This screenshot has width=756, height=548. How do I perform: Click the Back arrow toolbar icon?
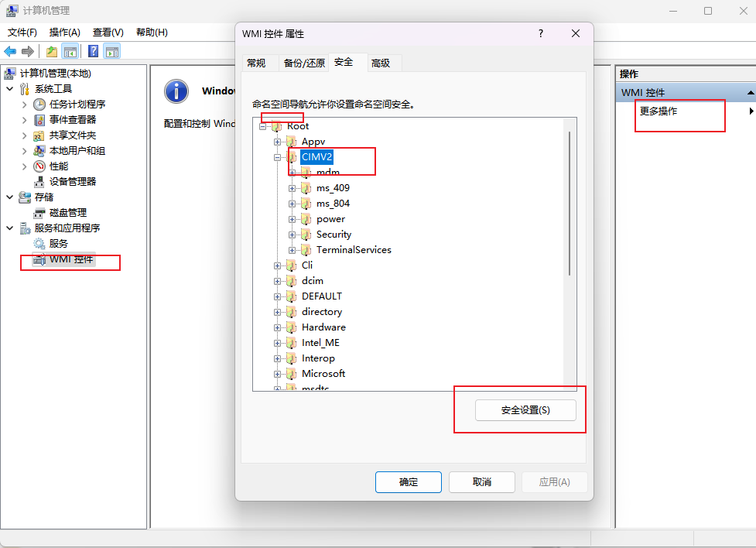tap(9, 51)
